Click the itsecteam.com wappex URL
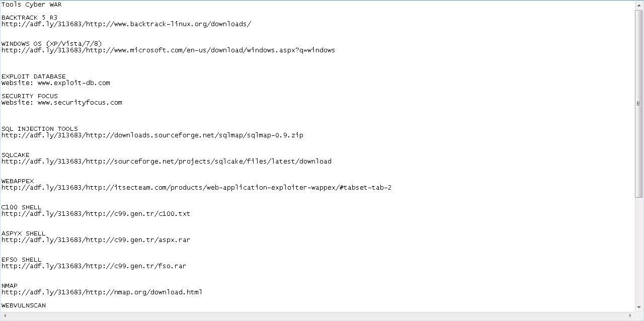 (197, 188)
